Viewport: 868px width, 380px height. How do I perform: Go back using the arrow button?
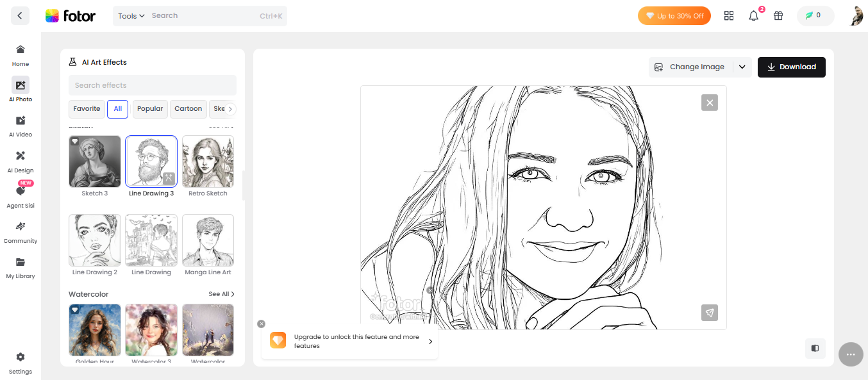tap(20, 16)
